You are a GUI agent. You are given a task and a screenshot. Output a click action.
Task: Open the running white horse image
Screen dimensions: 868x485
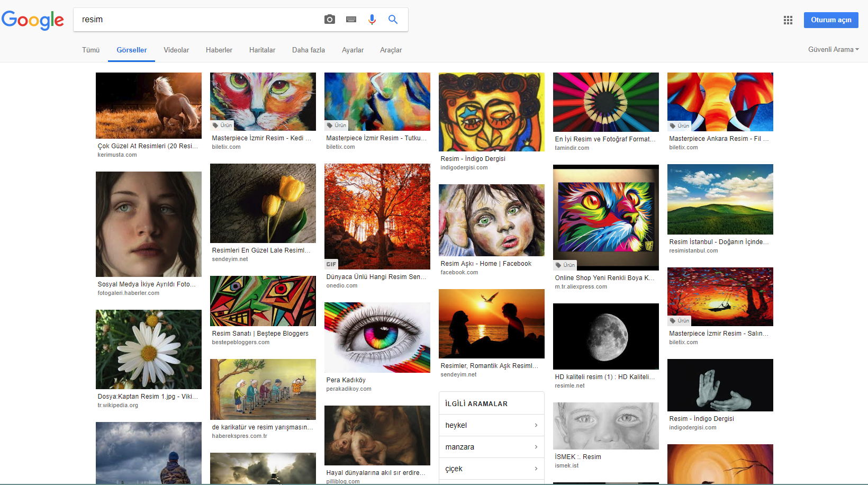(149, 105)
